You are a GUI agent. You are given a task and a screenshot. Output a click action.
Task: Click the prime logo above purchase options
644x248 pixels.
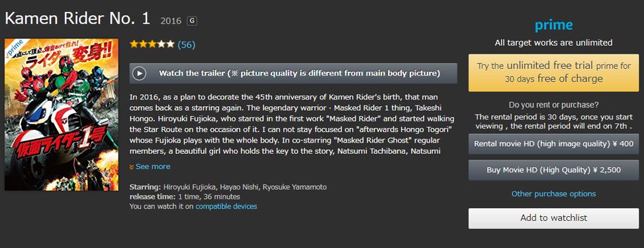tap(553, 26)
